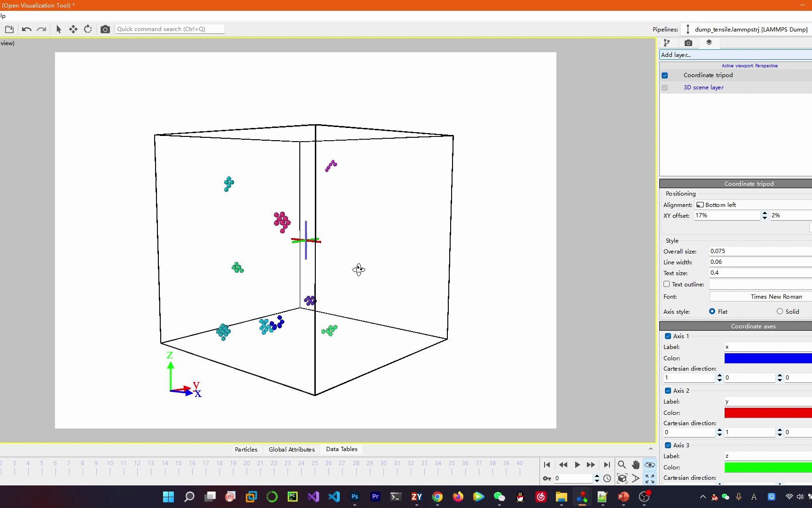Screen dimensions: 812x508
Task: Switch to the Particles tab
Action: click(x=246, y=450)
